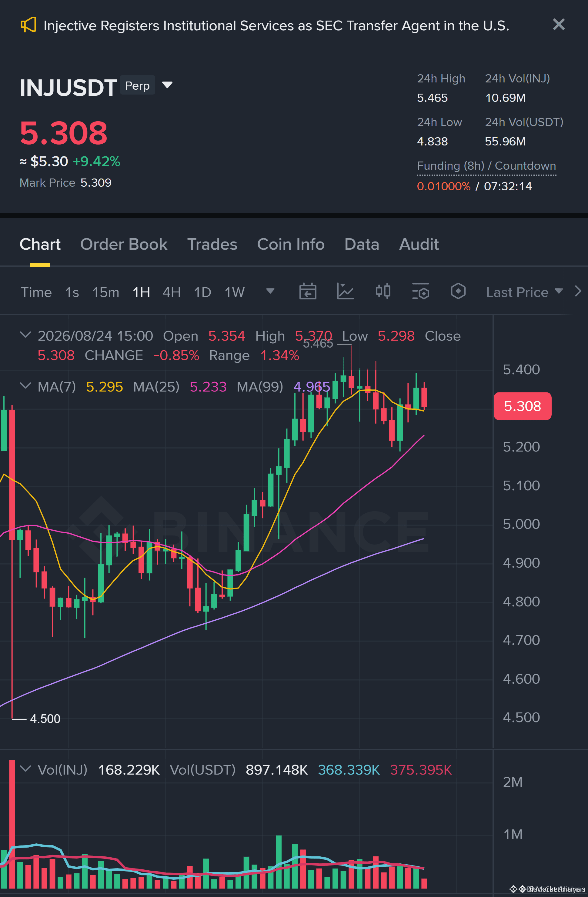Dismiss the Injective announcement banner
Screen dimensions: 588x897
pyautogui.click(x=559, y=25)
